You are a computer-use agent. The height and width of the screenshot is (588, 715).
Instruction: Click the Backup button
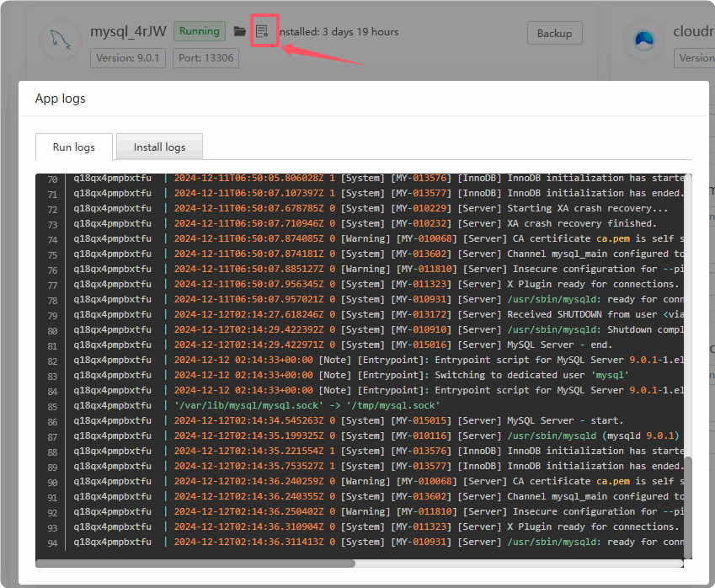click(554, 34)
